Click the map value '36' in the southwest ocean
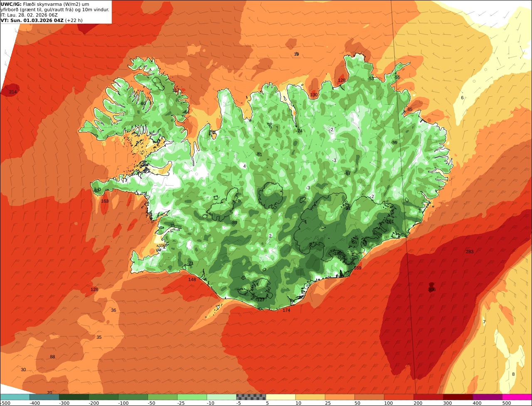This screenshot has width=532, height=406. click(113, 311)
